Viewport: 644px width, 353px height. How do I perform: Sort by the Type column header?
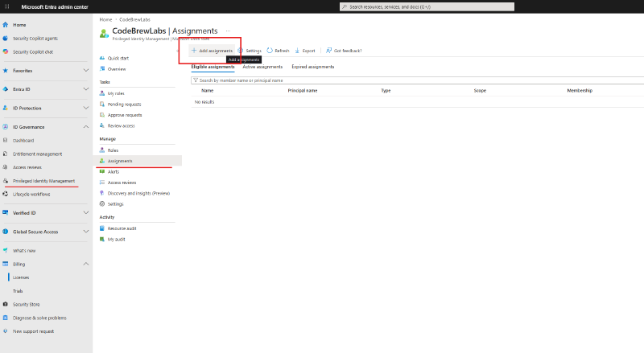pos(386,90)
